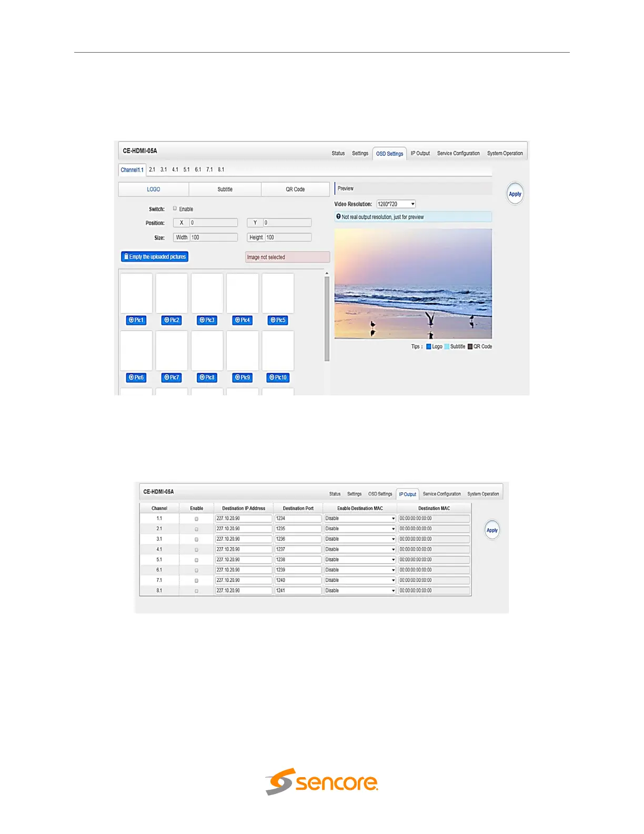
Task: Apply the IP Output settings
Action: [x=492, y=530]
